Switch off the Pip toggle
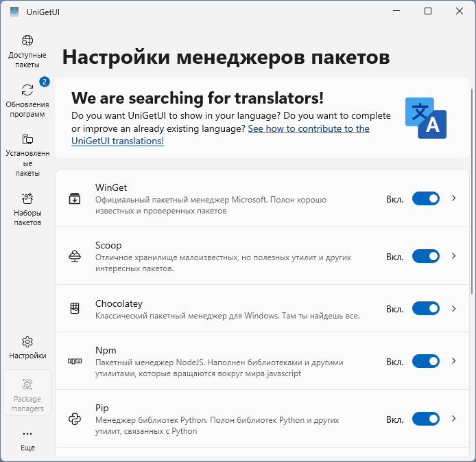Screen dimensions: 476x462 (426, 419)
